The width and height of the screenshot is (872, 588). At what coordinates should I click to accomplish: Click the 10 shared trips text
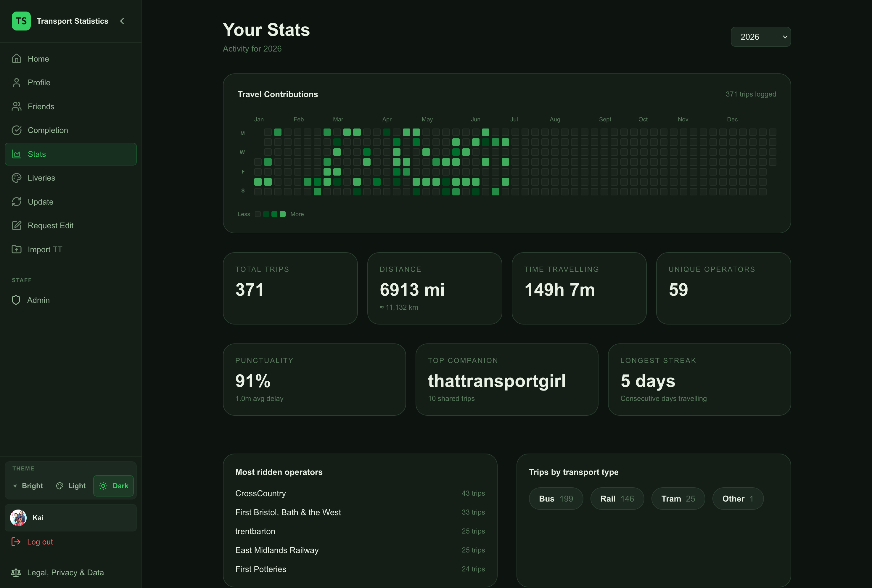click(451, 398)
